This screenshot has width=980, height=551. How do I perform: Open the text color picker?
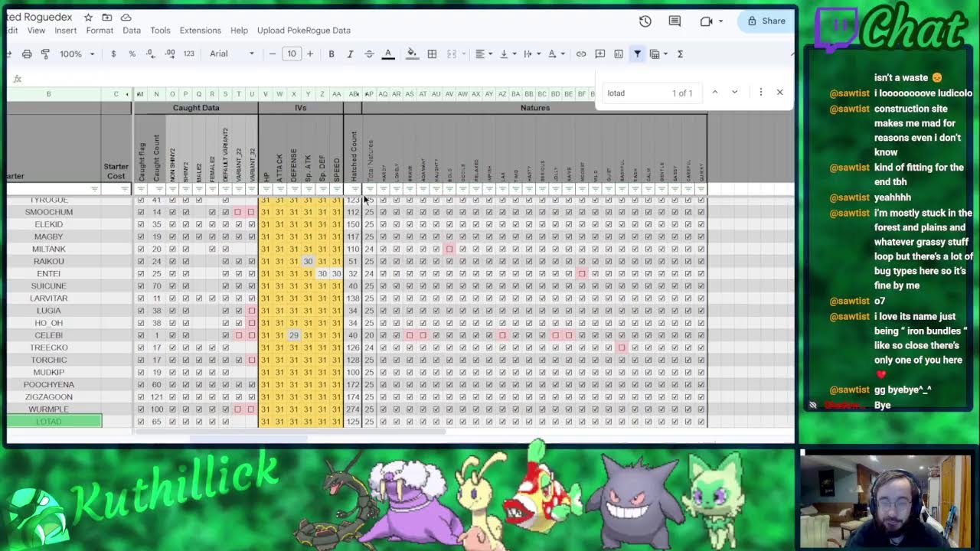388,54
